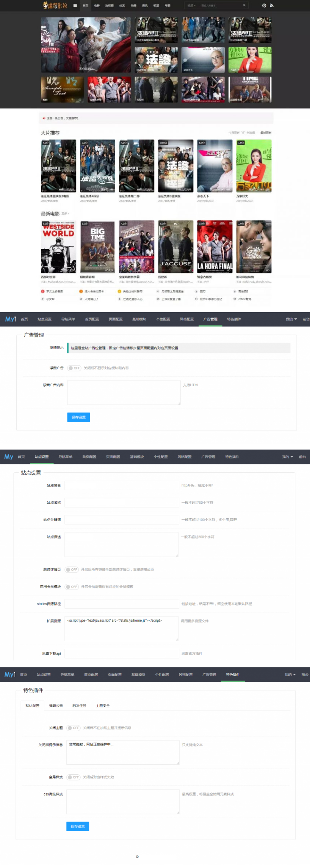310x868 pixels.
Task: Click the red announcement speaker icon
Action: click(x=44, y=118)
